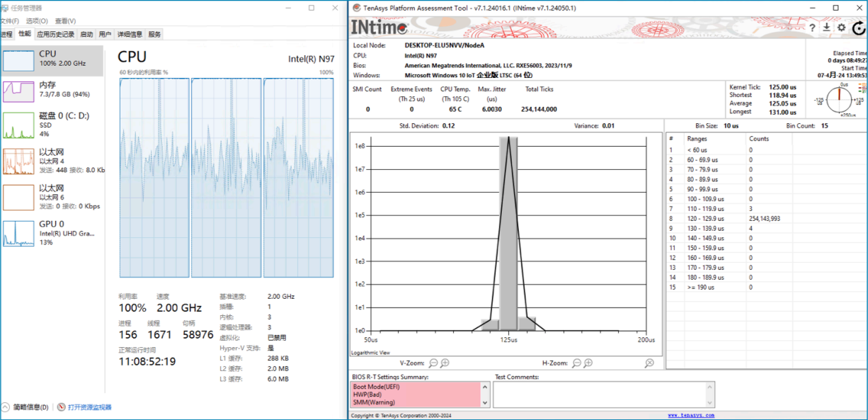Screen dimensions: 868x420
Task: Switch to the 用户 tab
Action: (x=105, y=34)
